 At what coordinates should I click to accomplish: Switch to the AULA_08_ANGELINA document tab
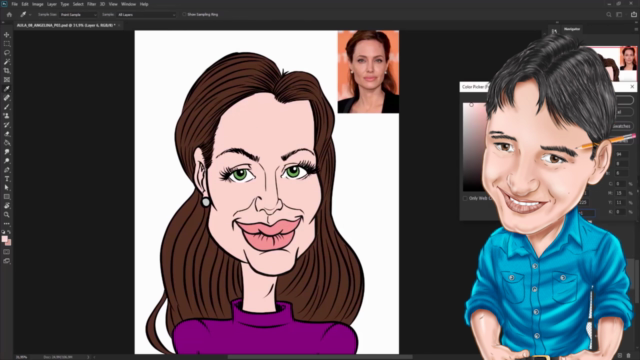pos(66,25)
